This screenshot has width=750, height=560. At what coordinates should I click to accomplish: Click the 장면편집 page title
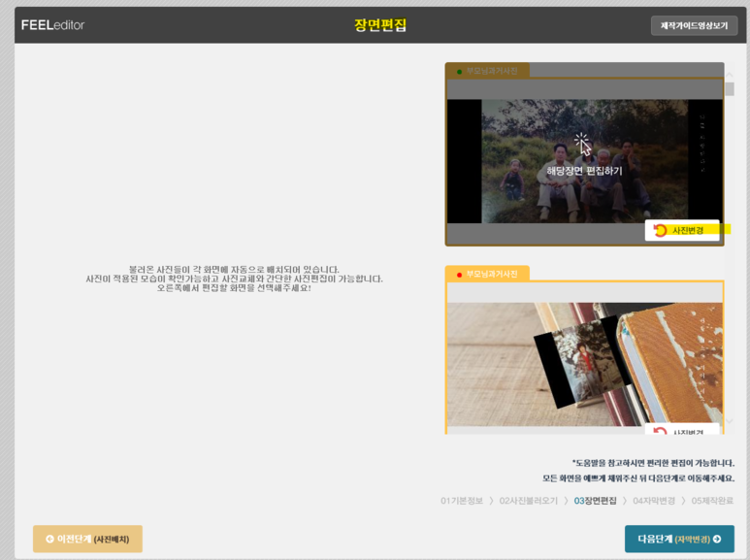tap(380, 25)
